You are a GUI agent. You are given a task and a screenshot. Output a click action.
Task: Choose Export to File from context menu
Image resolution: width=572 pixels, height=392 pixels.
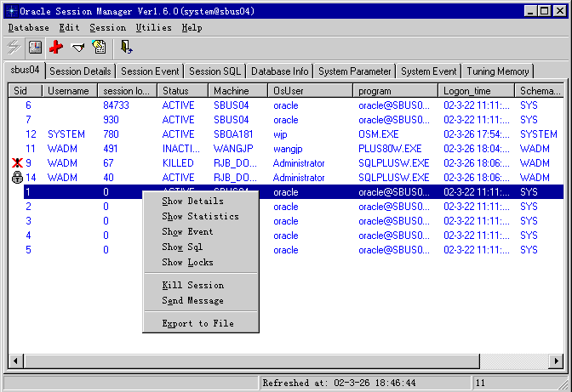(201, 323)
